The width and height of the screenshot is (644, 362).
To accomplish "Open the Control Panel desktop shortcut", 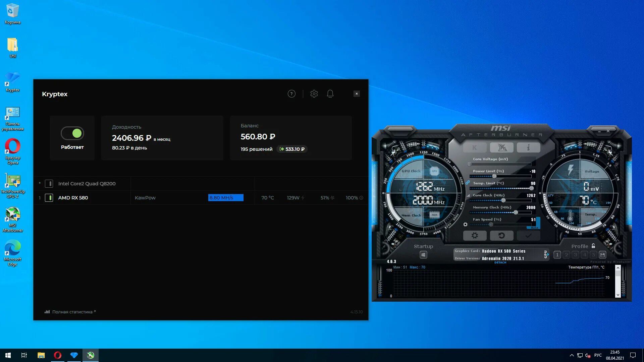I will [x=13, y=119].
